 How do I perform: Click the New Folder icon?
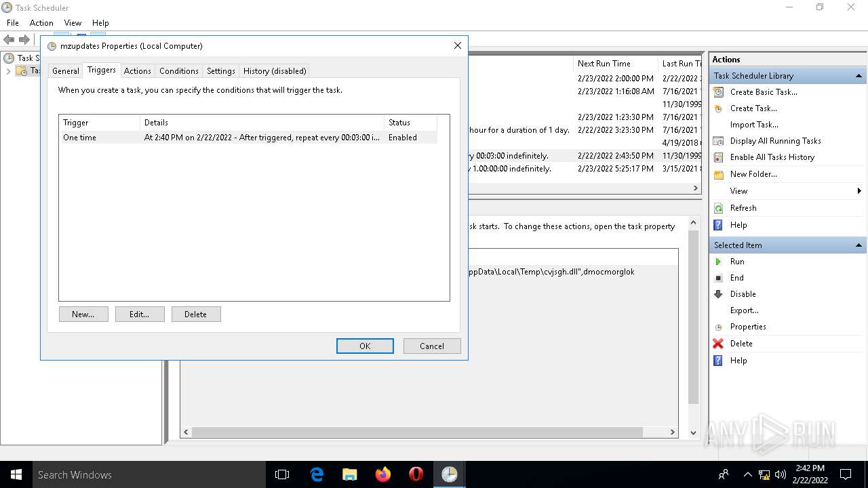[718, 174]
